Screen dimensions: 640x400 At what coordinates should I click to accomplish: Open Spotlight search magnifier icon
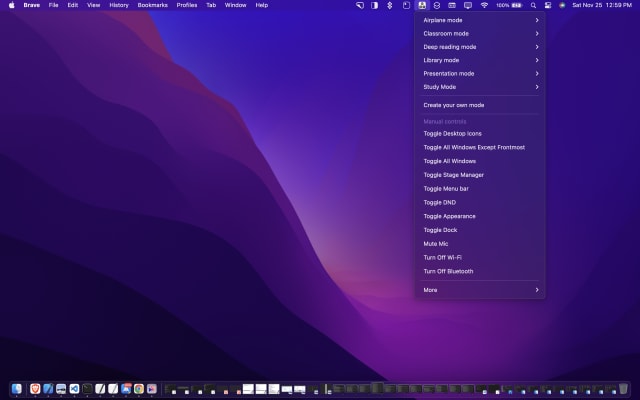[x=533, y=5]
